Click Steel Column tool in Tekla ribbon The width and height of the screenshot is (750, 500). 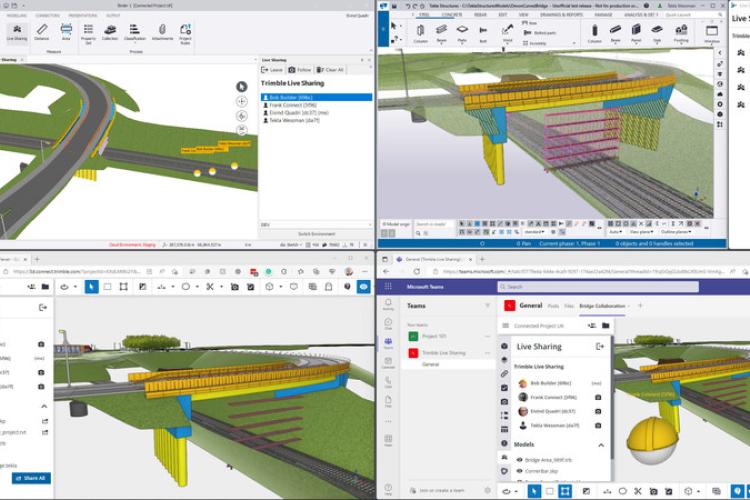coord(420,33)
